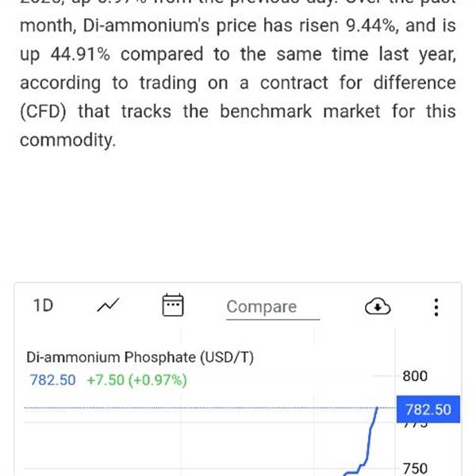
Task: Click the blue 782.50 price value text
Action: 52,380
